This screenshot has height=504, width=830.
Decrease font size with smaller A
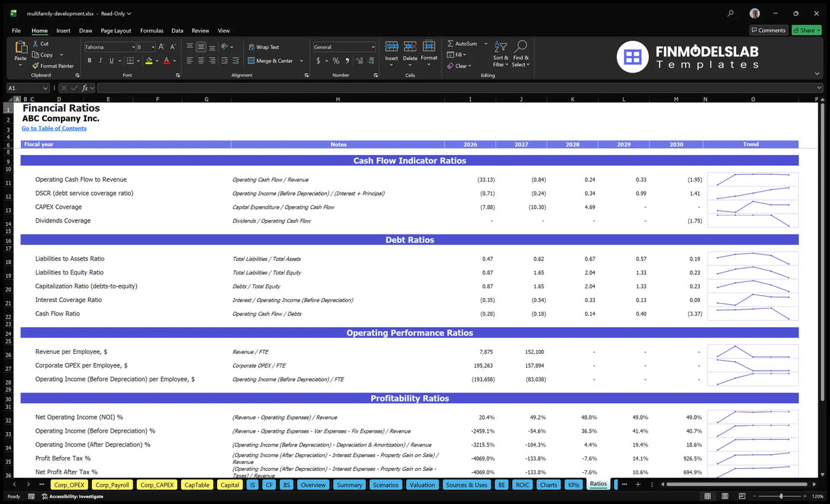click(173, 47)
